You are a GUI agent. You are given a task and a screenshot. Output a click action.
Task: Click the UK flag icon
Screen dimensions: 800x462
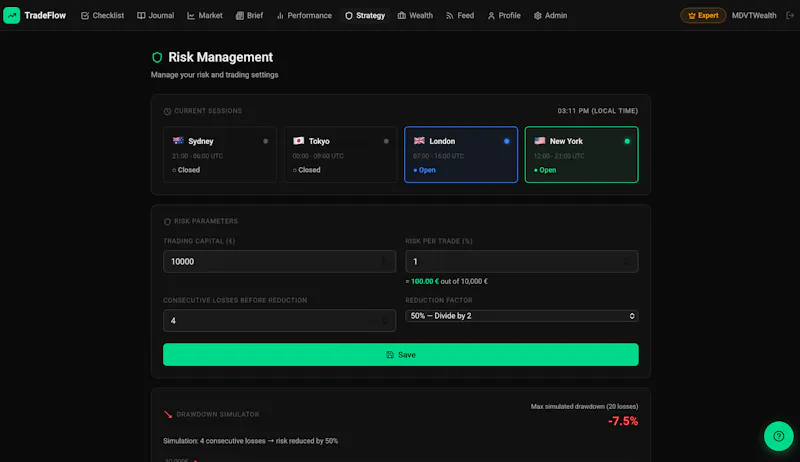point(419,141)
